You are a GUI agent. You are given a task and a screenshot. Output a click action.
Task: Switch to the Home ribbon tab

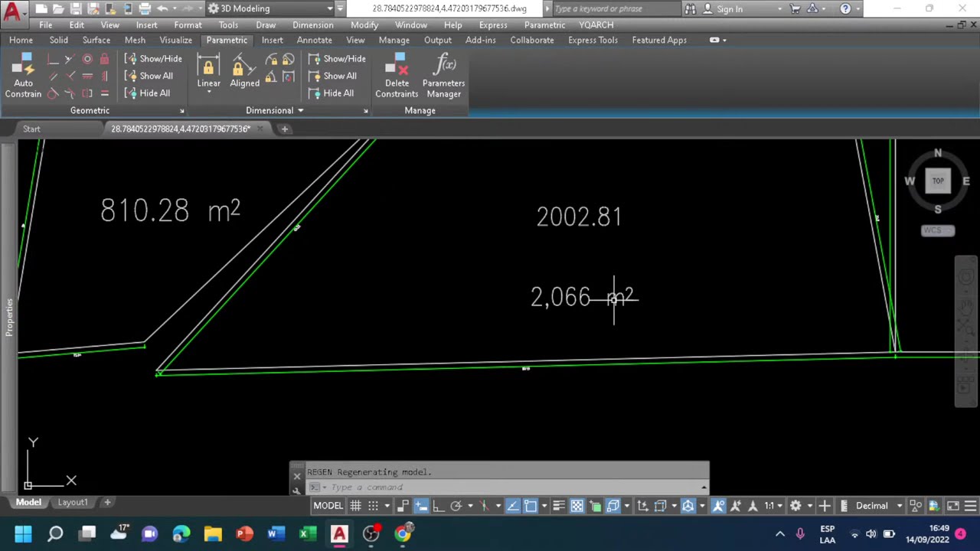click(21, 40)
